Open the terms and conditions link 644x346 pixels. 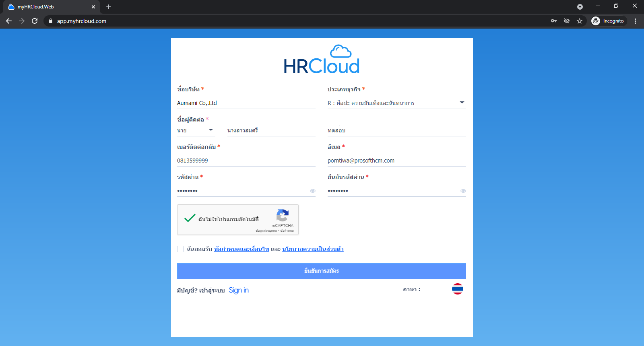click(242, 249)
